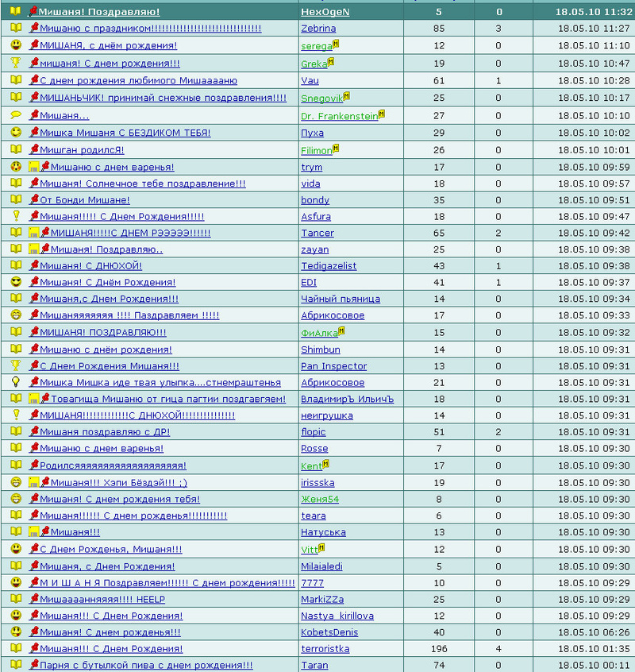Click yellow poll icon in 'МИШАНЯ!!!!!С ДНЕМ РЭЭЭЭЭ' row

click(x=34, y=233)
